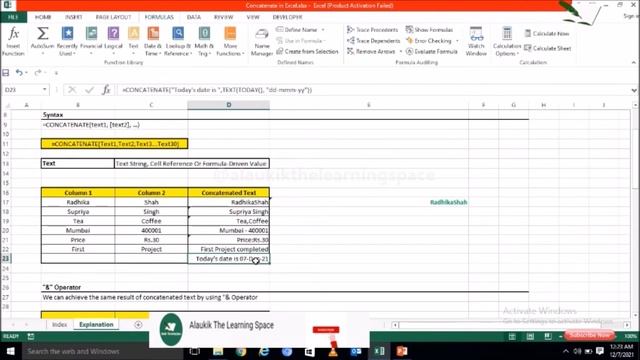Click Trace Dependents
Image resolution: width=640 pixels, height=360 pixels.
pos(373,41)
